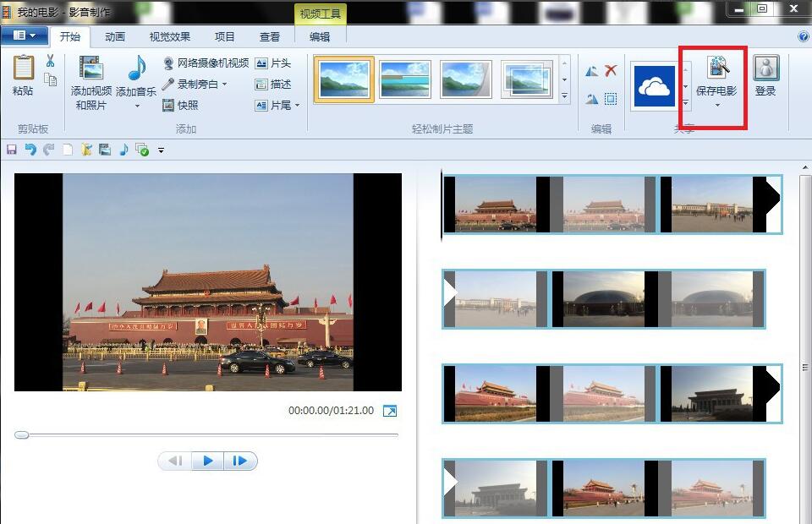Expand the Save movie dropdown arrow

click(718, 106)
